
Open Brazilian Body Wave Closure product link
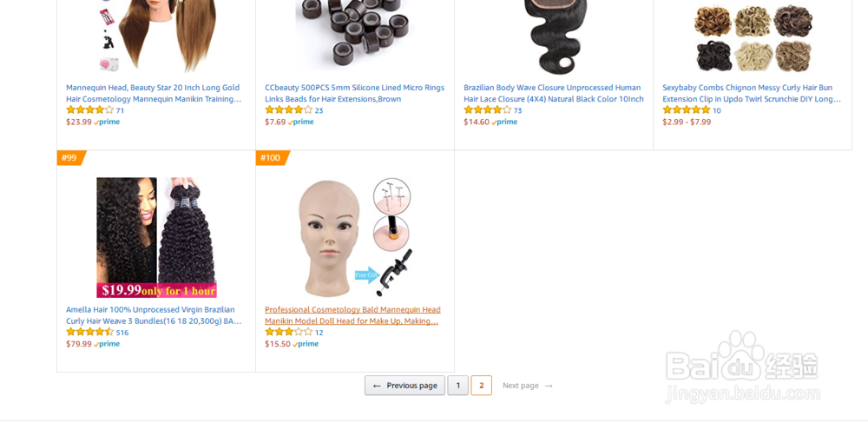coord(554,93)
